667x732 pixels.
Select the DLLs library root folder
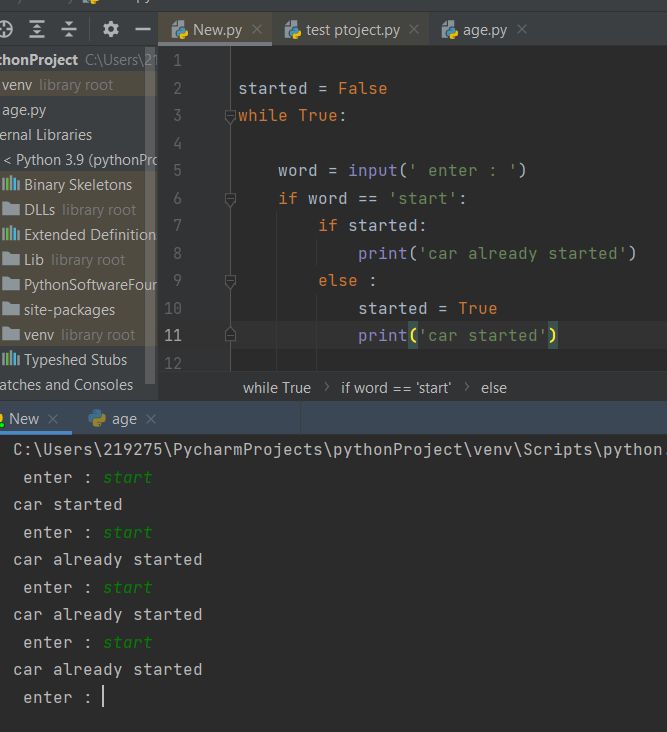(72, 210)
